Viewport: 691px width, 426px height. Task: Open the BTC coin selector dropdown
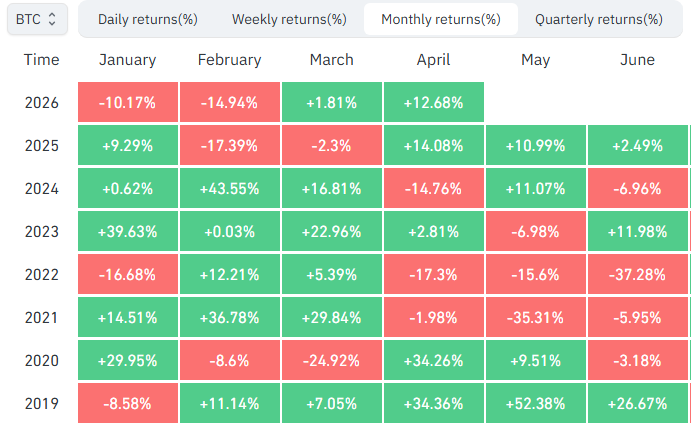coord(37,19)
